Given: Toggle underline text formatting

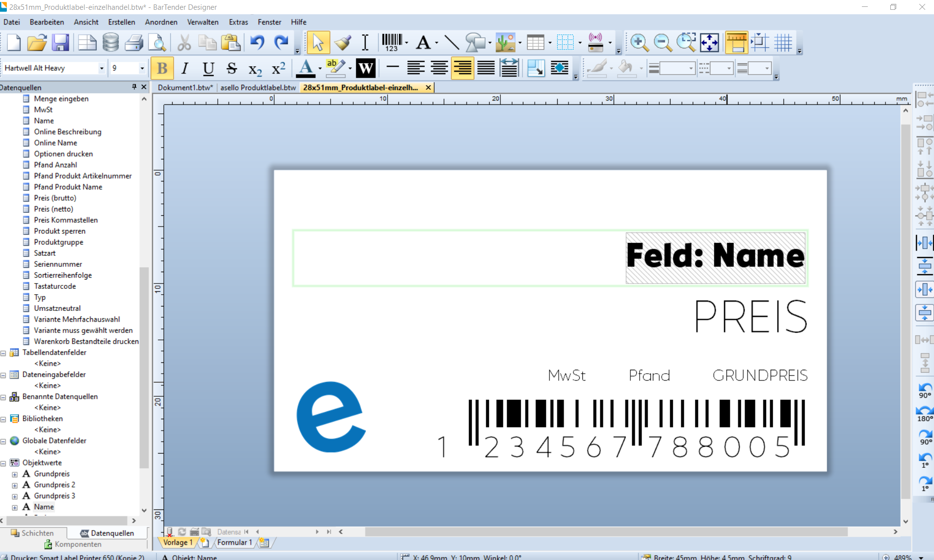Looking at the screenshot, I should [208, 69].
